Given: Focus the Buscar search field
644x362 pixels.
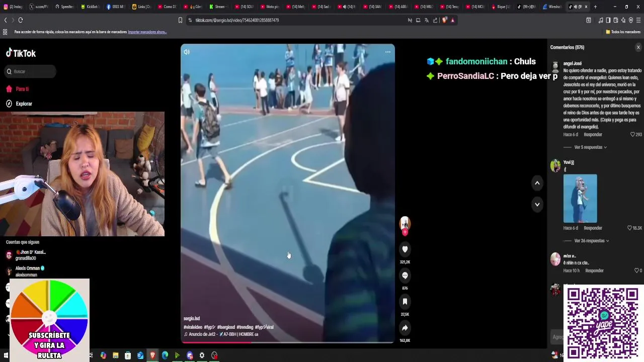Looking at the screenshot, I should [x=30, y=71].
